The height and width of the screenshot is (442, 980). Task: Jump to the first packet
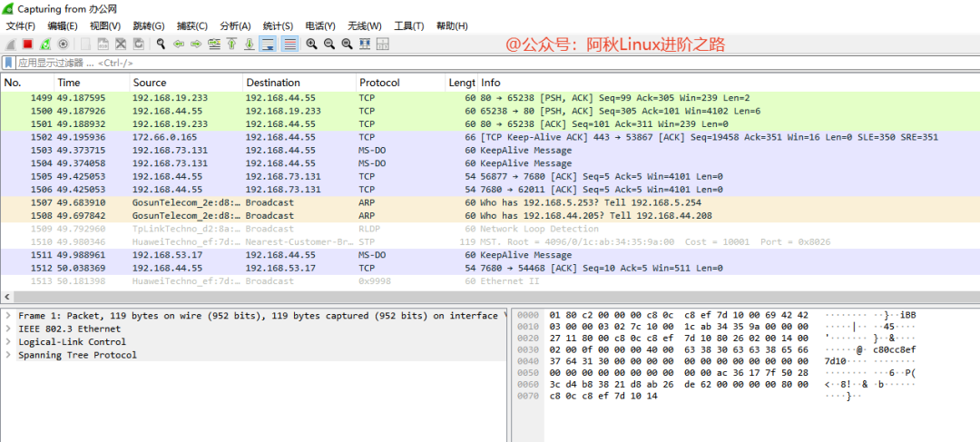point(231,44)
